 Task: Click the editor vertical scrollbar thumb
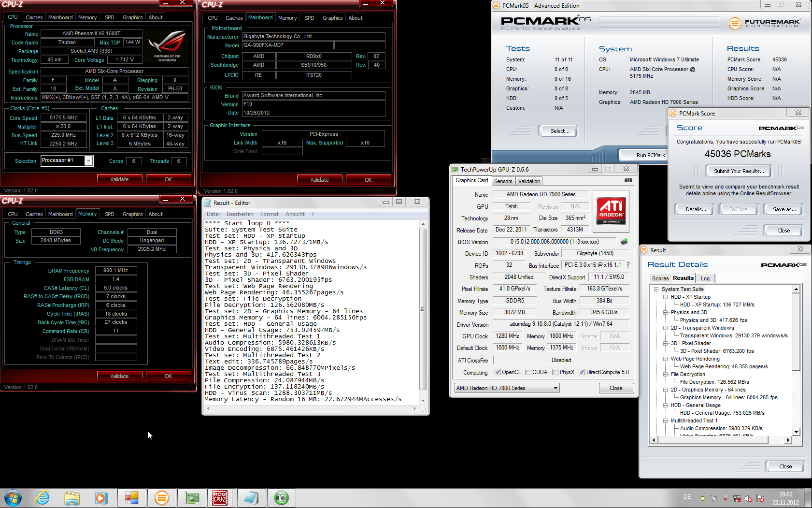point(423,309)
